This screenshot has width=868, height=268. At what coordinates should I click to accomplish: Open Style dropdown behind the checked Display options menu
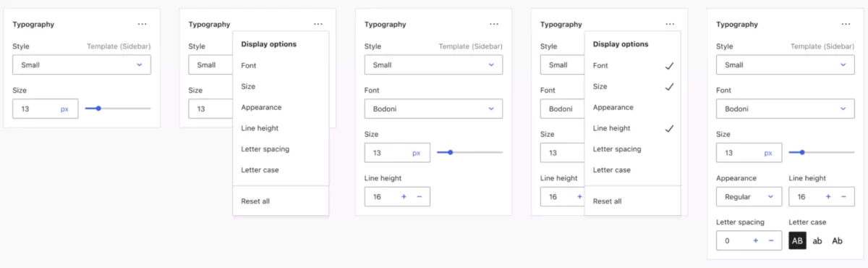point(562,64)
